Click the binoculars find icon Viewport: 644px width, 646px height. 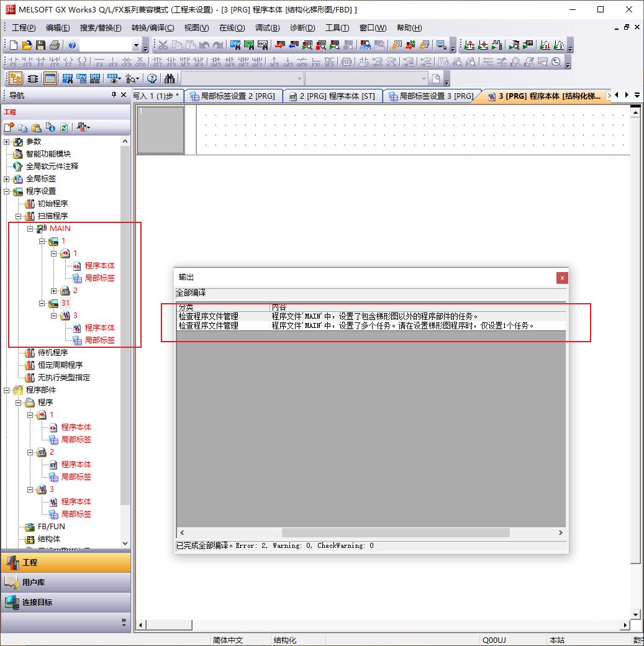[170, 78]
